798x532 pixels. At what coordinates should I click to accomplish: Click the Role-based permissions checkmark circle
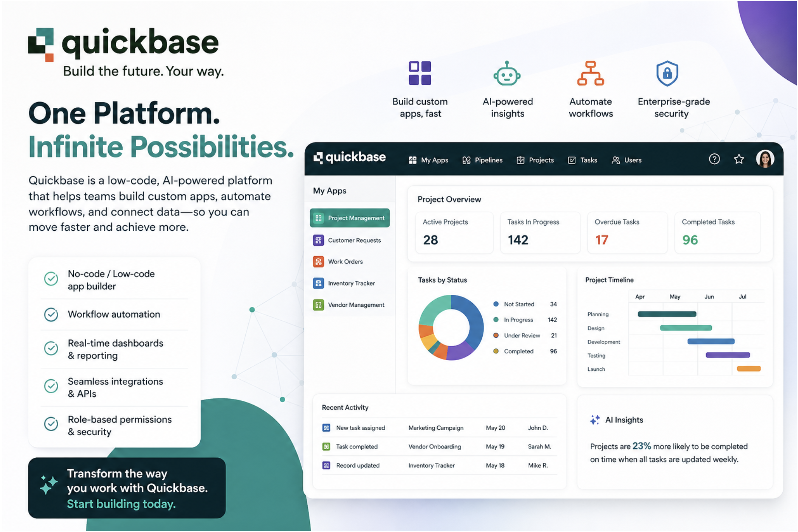point(51,424)
